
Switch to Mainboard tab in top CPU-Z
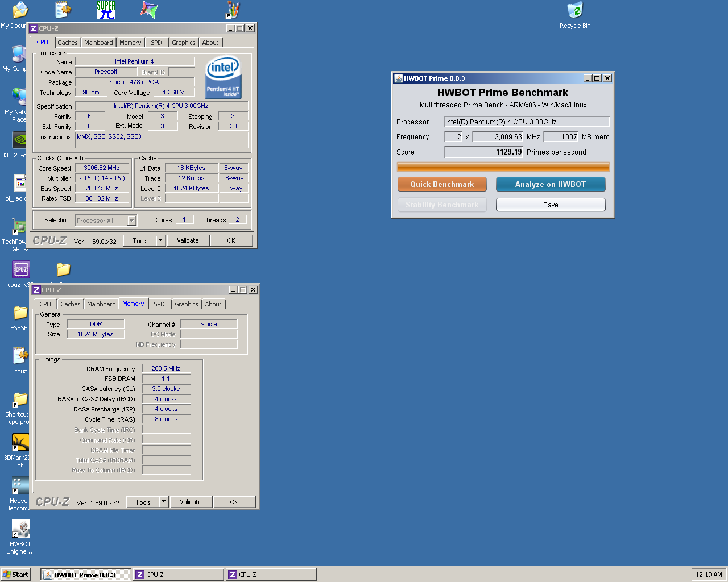click(x=98, y=43)
